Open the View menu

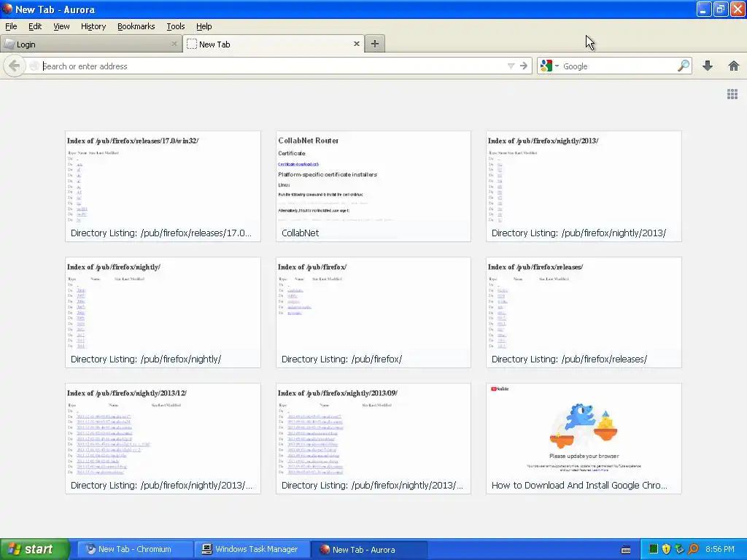(x=61, y=26)
